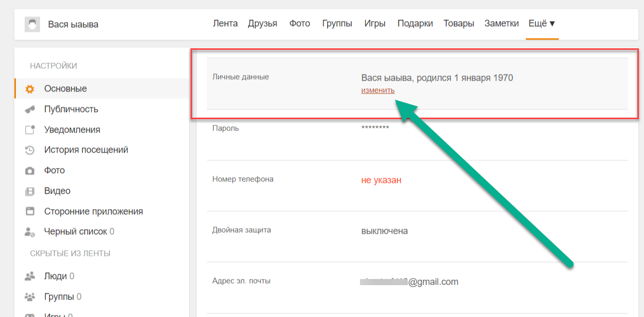
Task: Click the выключена double protection value
Action: (385, 231)
